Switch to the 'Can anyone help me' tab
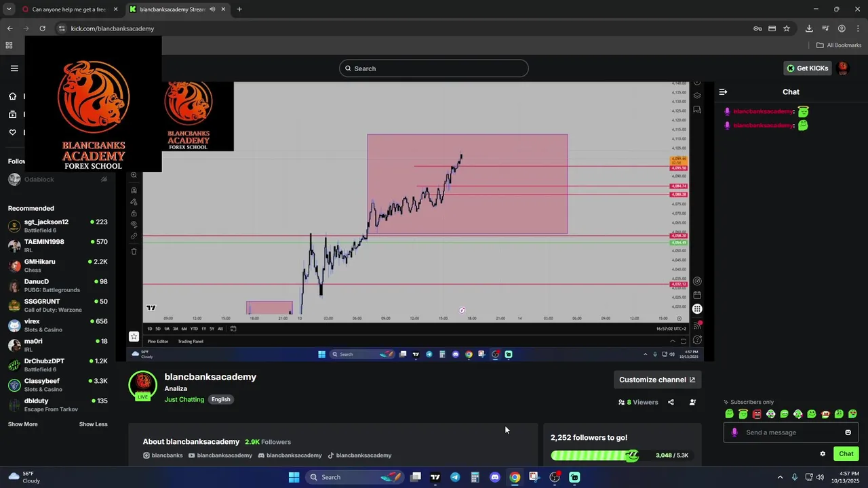The width and height of the screenshot is (868, 488). click(x=68, y=9)
